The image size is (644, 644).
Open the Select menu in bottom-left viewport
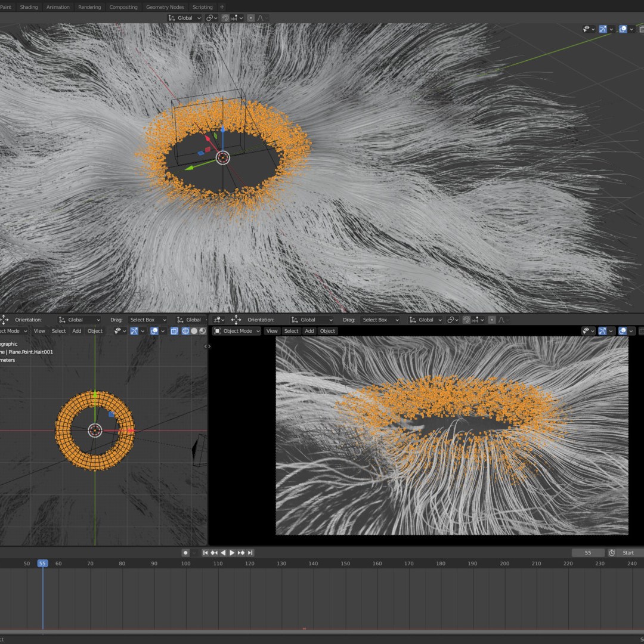pyautogui.click(x=58, y=331)
